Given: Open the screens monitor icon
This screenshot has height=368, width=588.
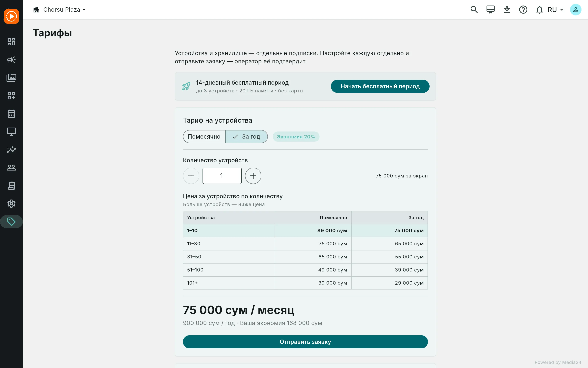Looking at the screenshot, I should pyautogui.click(x=11, y=132).
